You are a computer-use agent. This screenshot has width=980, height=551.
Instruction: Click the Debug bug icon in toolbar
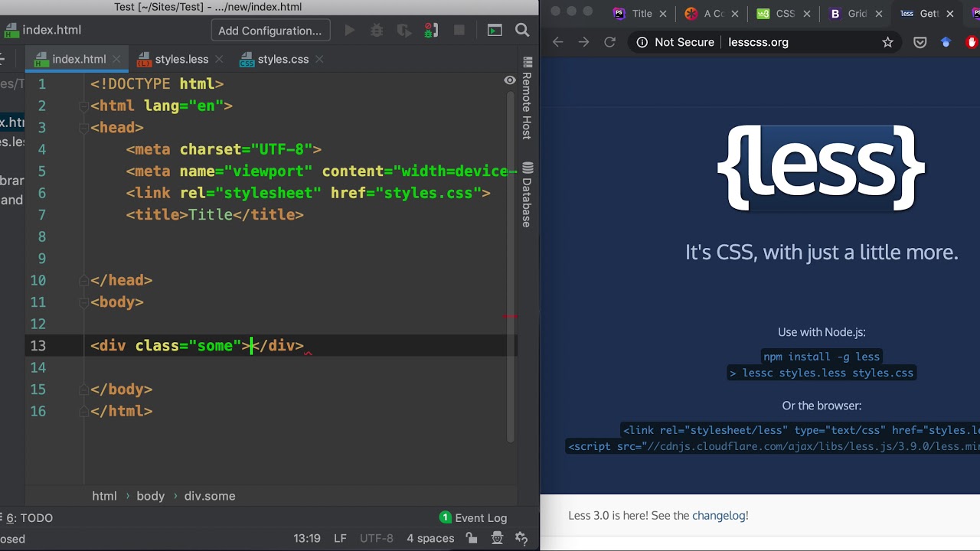click(x=377, y=31)
